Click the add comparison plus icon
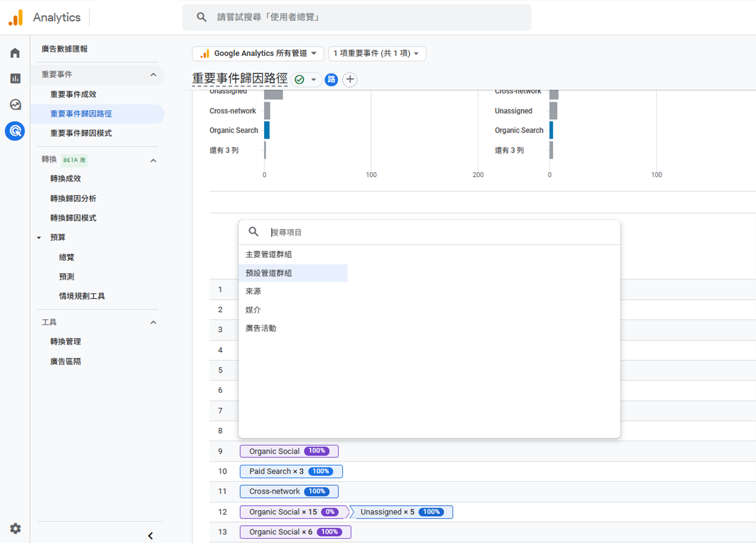756x543 pixels. (x=350, y=80)
